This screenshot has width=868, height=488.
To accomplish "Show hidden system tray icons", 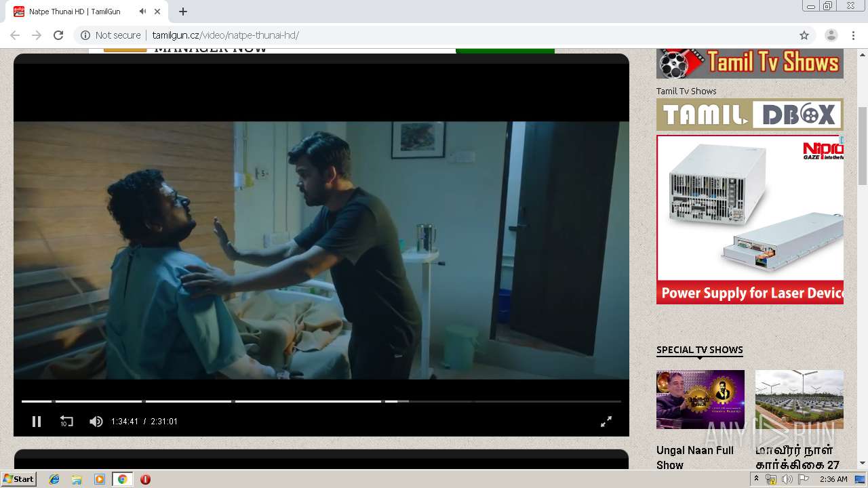I will 756,479.
